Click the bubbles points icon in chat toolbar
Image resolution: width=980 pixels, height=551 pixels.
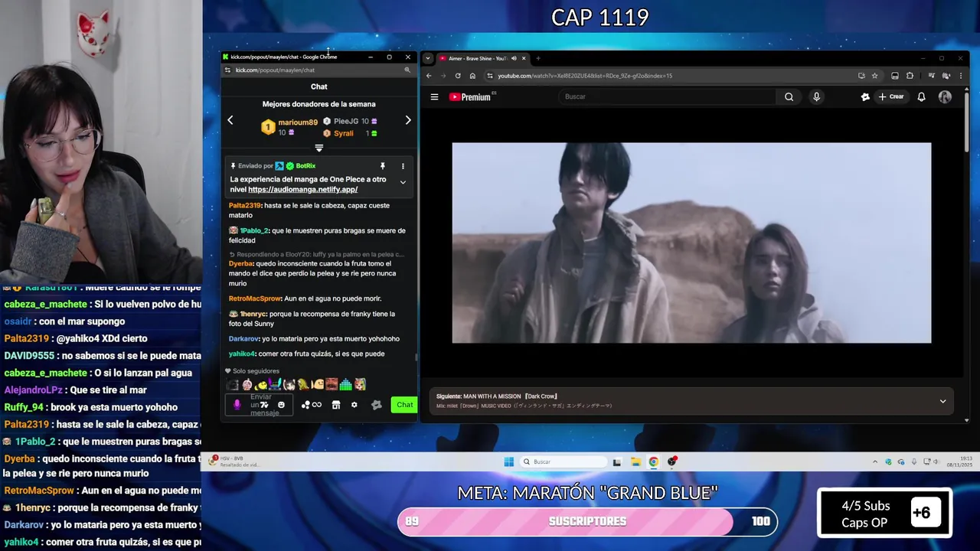pyautogui.click(x=305, y=405)
